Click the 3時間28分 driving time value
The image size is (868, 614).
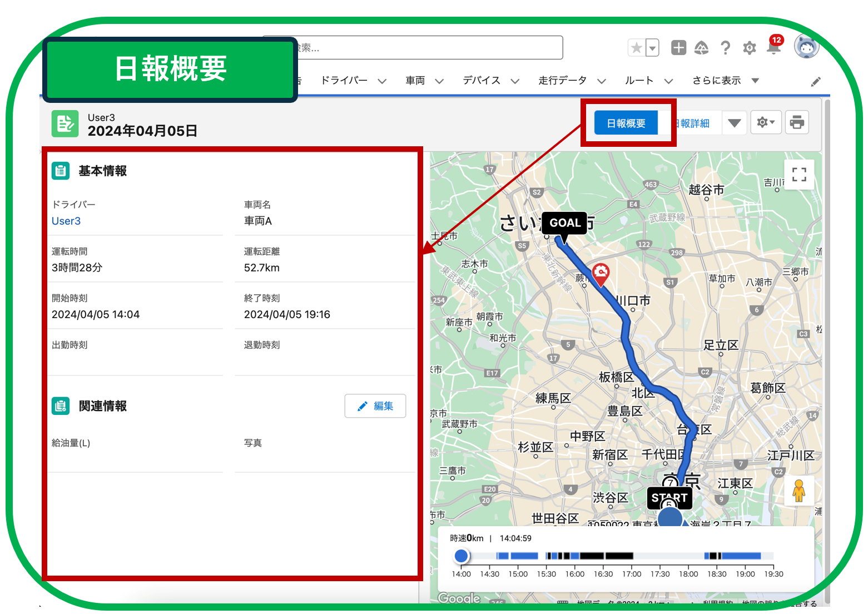[x=77, y=268]
